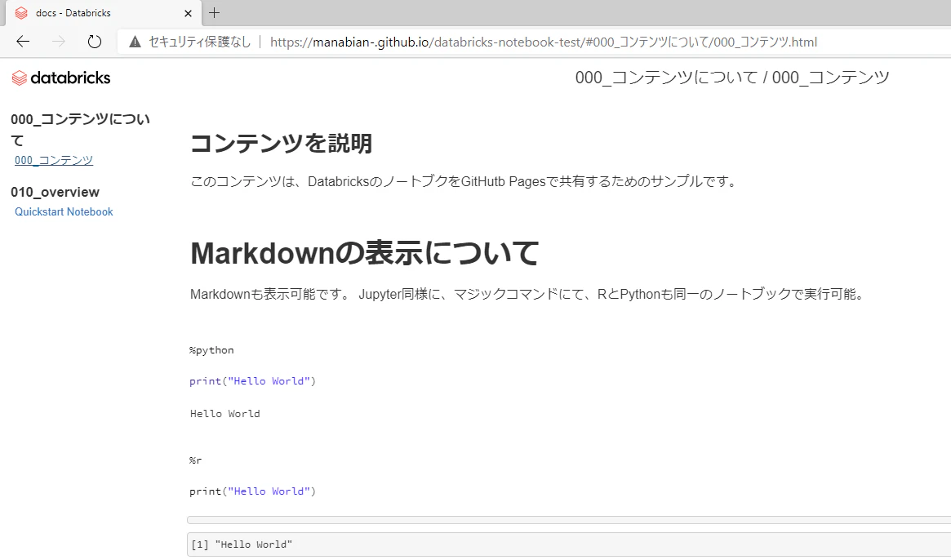Viewport: 951px width, 560px height.
Task: Click the browser forward arrow
Action: (59, 42)
